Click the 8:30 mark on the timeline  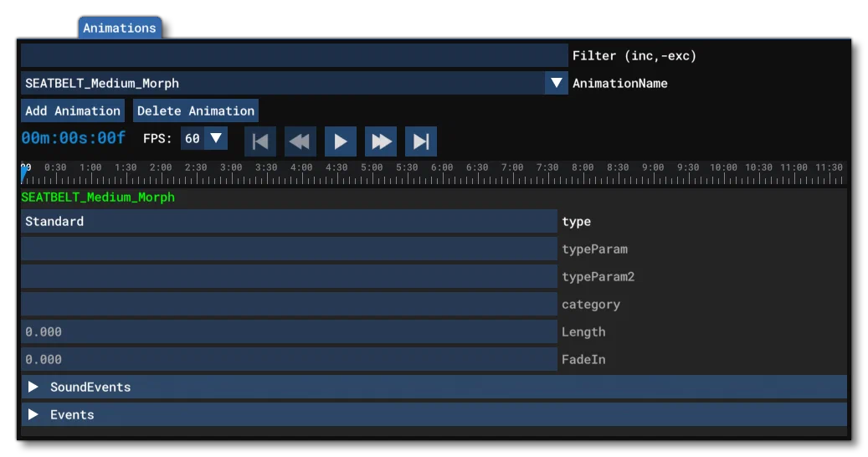pyautogui.click(x=618, y=167)
